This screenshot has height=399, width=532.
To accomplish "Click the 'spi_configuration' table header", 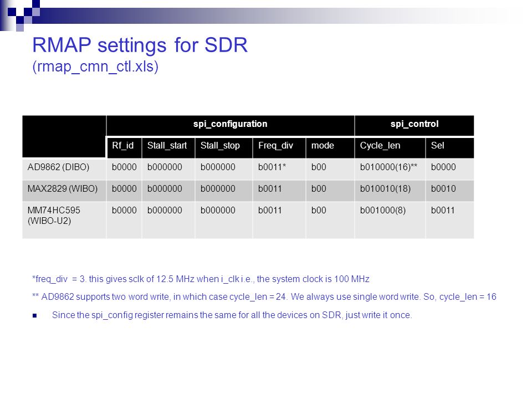I will [231, 124].
